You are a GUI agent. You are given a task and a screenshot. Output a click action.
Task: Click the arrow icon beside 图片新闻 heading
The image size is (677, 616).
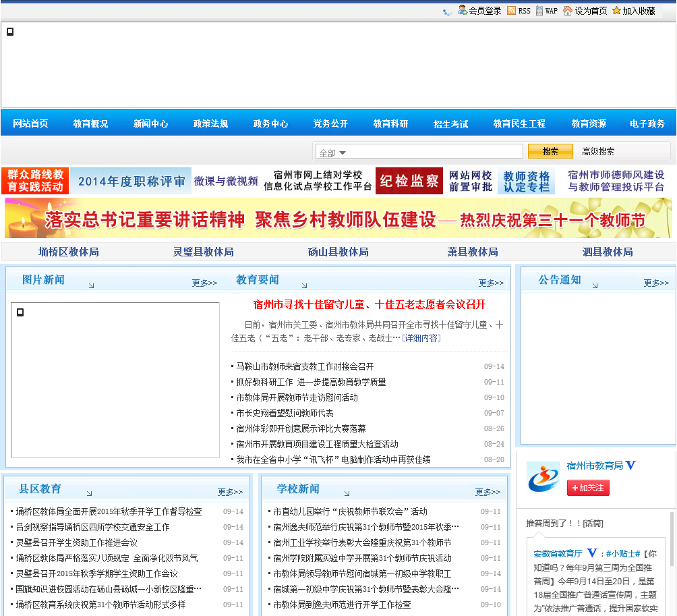tap(91, 285)
